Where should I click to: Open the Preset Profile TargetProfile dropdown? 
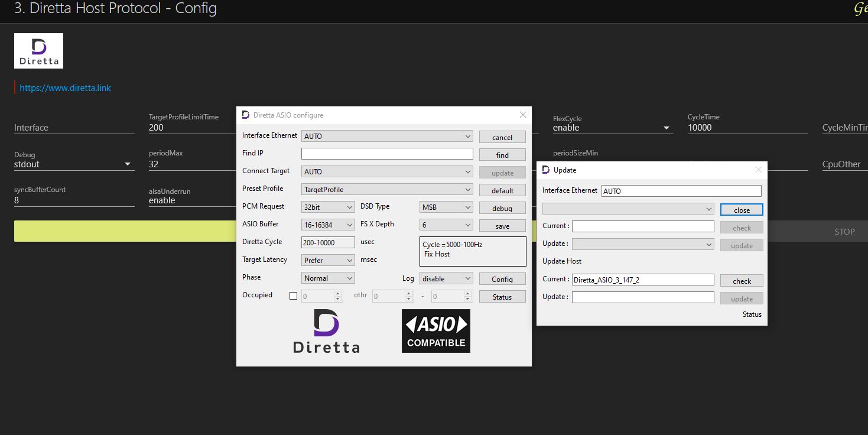(x=387, y=189)
